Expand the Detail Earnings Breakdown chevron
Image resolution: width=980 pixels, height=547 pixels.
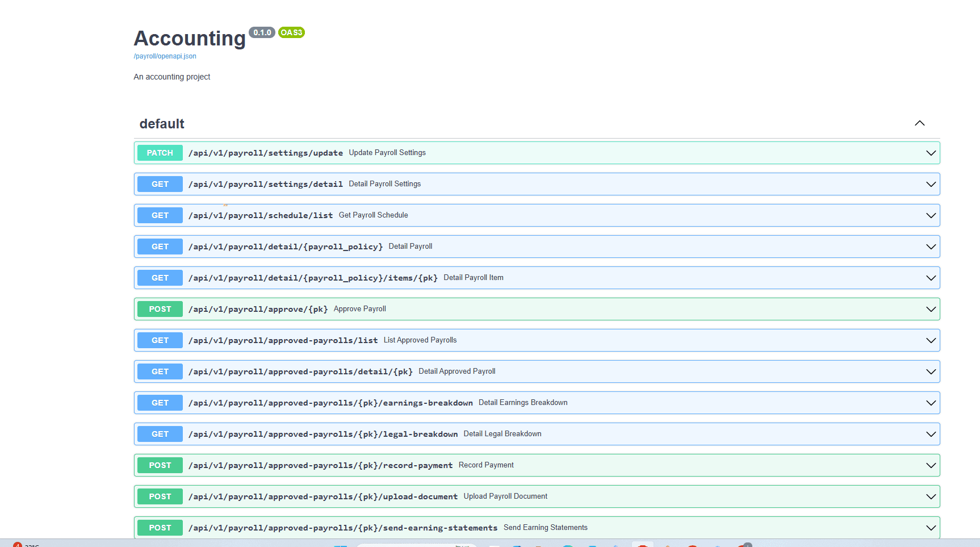coord(931,403)
